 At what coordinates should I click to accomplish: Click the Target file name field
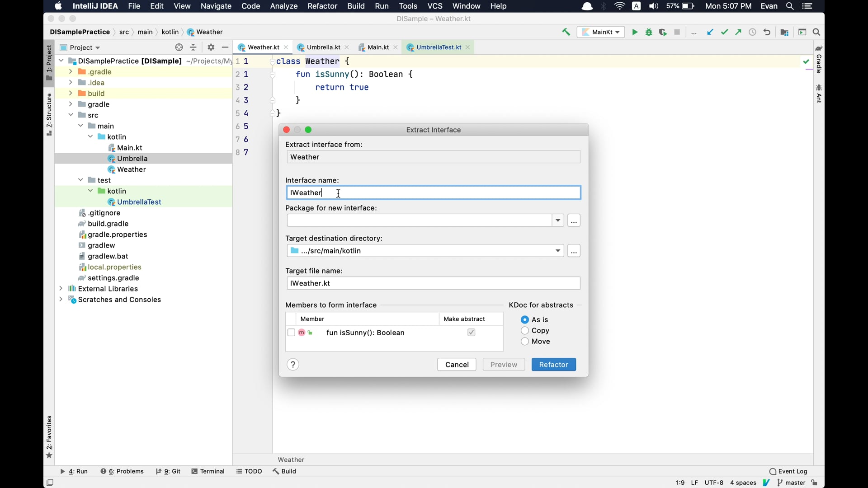[433, 283]
